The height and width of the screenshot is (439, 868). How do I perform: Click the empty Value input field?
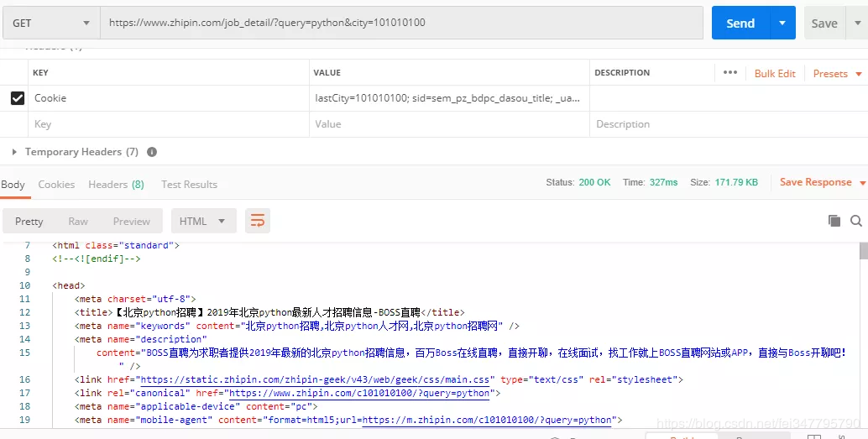click(449, 124)
